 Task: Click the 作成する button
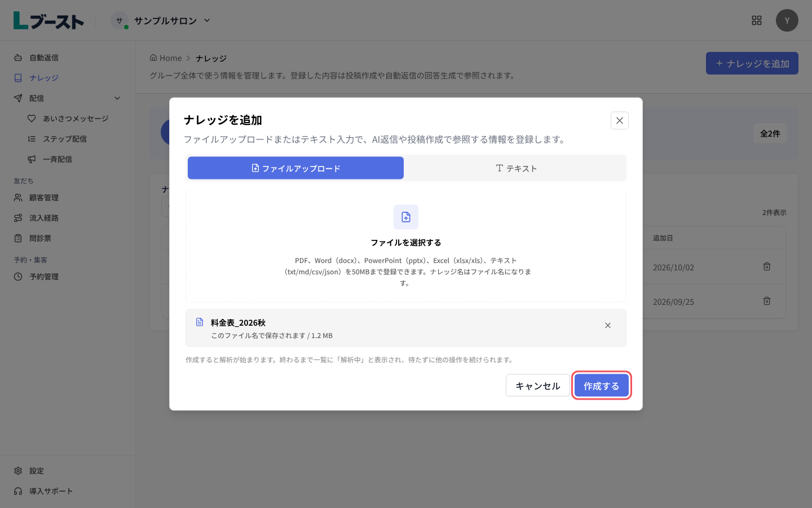[601, 386]
